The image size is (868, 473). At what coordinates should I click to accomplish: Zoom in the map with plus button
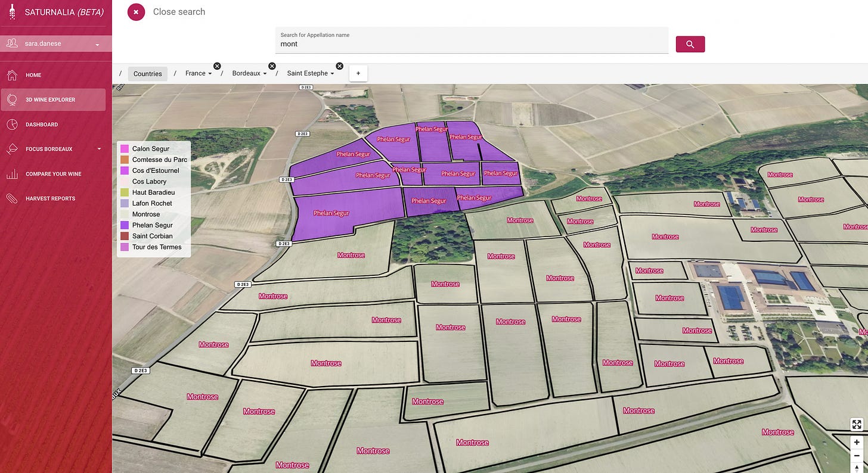(857, 443)
